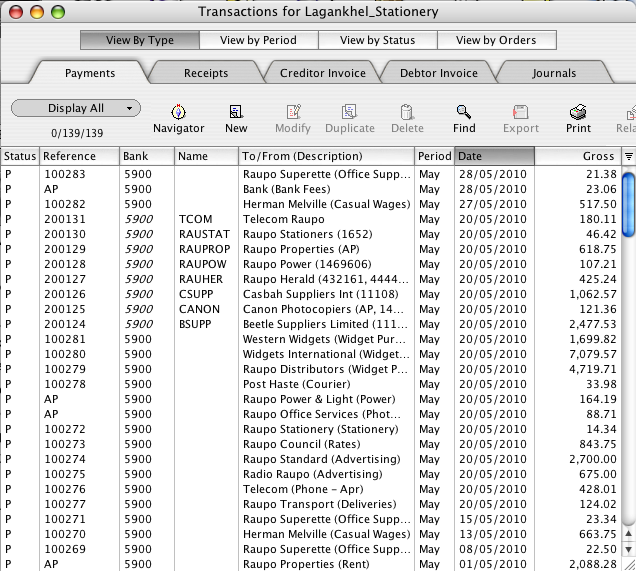Open the column options icon beside Gross
The height and width of the screenshot is (571, 636).
628,156
